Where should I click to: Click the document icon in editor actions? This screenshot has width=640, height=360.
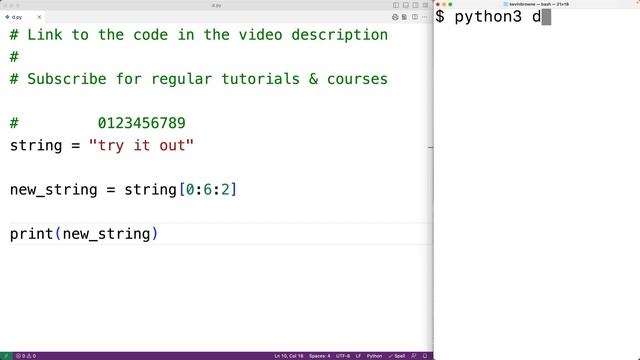404,17
